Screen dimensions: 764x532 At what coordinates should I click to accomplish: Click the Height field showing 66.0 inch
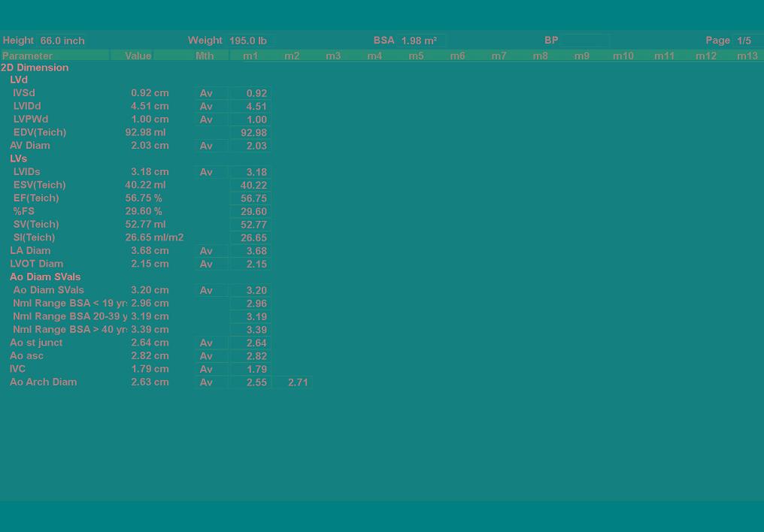[x=62, y=41]
